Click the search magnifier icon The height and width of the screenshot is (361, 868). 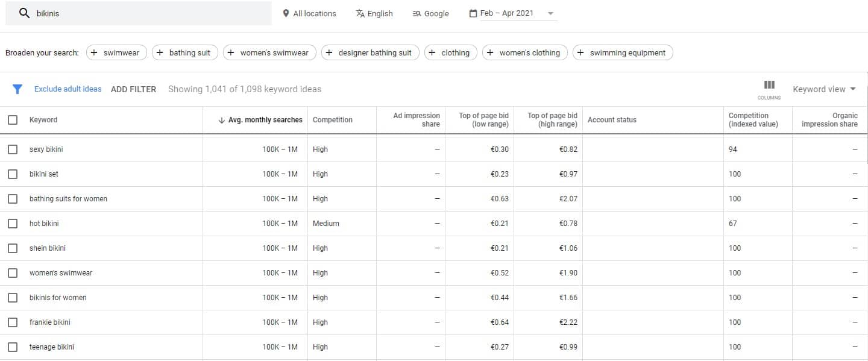(x=24, y=13)
